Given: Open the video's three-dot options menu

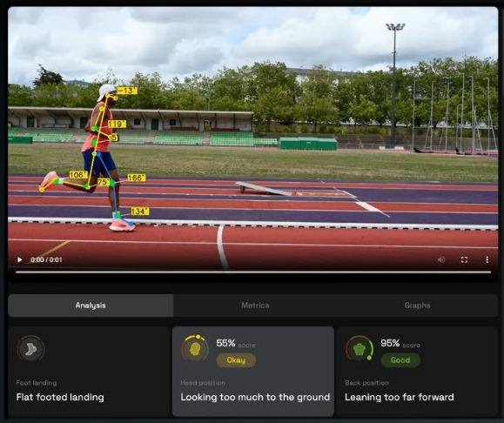Looking at the screenshot, I should pos(487,259).
